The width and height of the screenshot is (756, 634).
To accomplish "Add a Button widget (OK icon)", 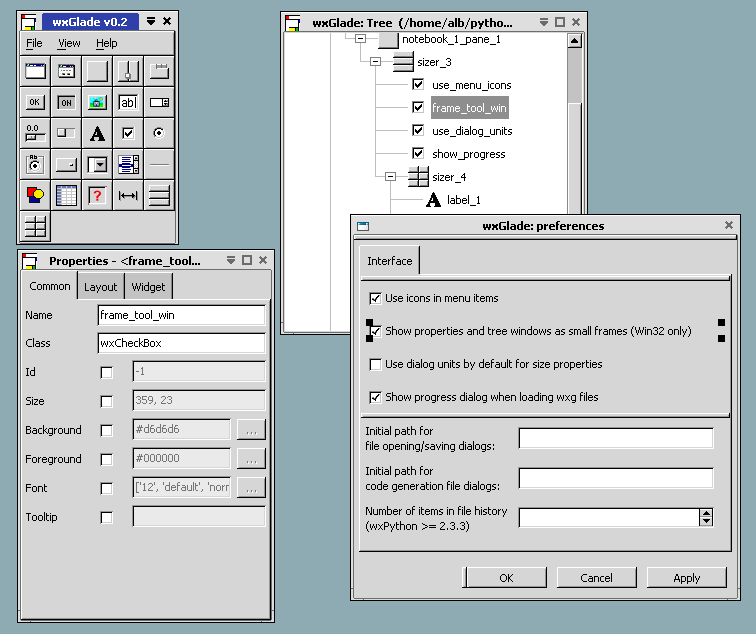I will [x=35, y=102].
